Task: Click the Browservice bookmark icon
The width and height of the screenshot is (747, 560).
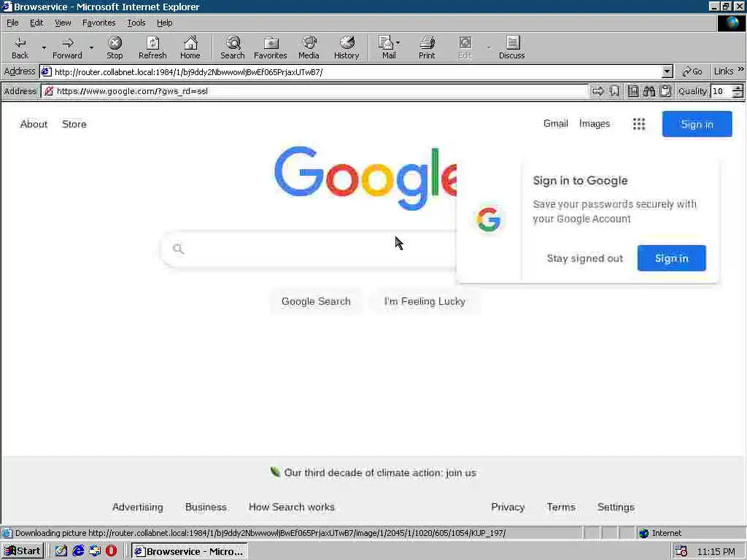Action: (x=614, y=91)
